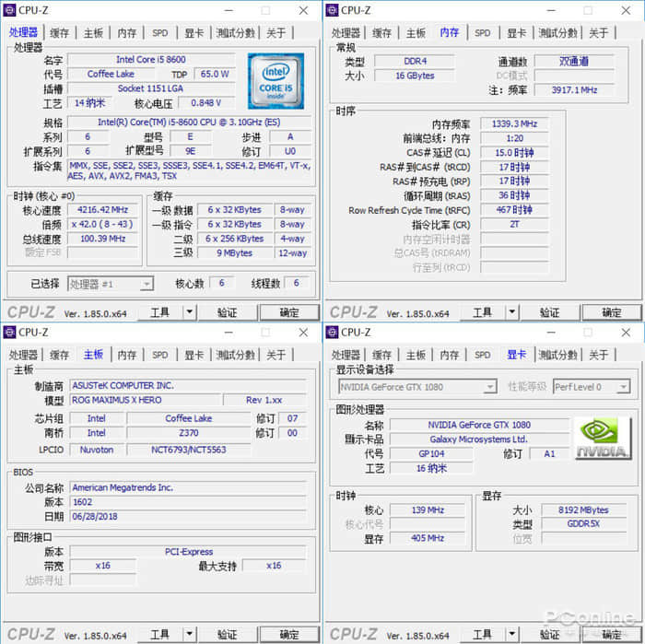This screenshot has height=644, width=645.
Task: Click 工具 button in the graphics window
Action: 483,634
